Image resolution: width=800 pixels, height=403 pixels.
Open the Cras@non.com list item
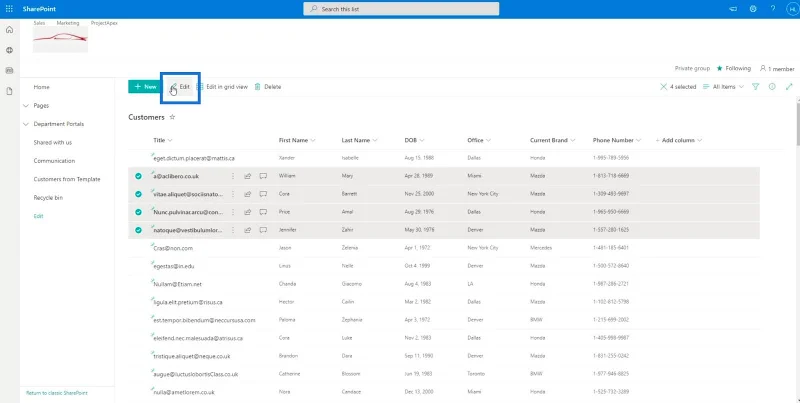[x=173, y=248]
